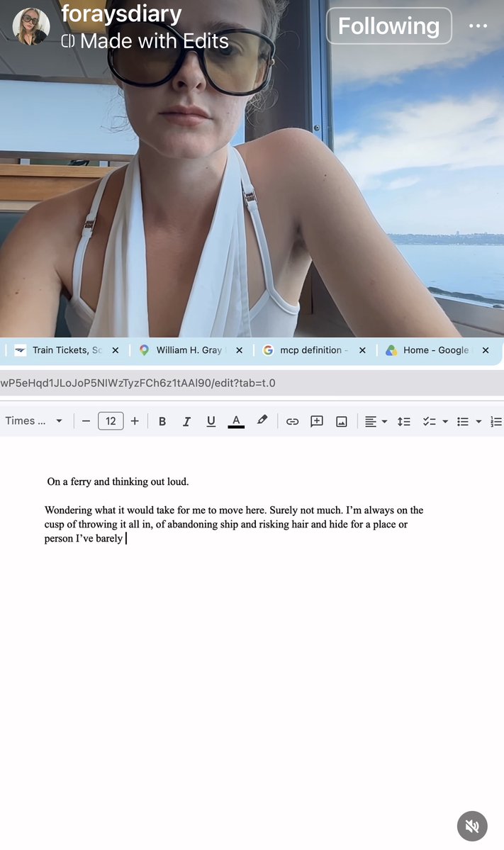The image size is (504, 850).
Task: Click the line "On a ferry and thinking out loud."
Action: pyautogui.click(x=118, y=481)
